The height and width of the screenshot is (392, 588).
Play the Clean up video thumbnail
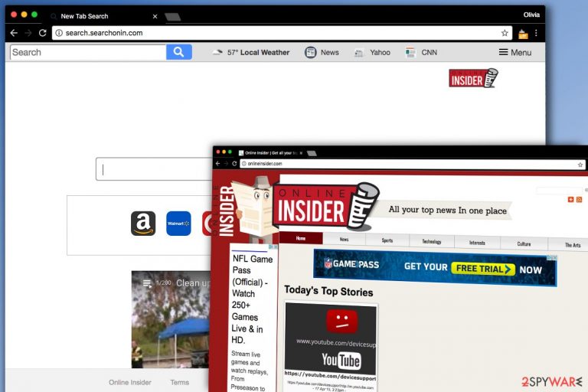pos(171,319)
